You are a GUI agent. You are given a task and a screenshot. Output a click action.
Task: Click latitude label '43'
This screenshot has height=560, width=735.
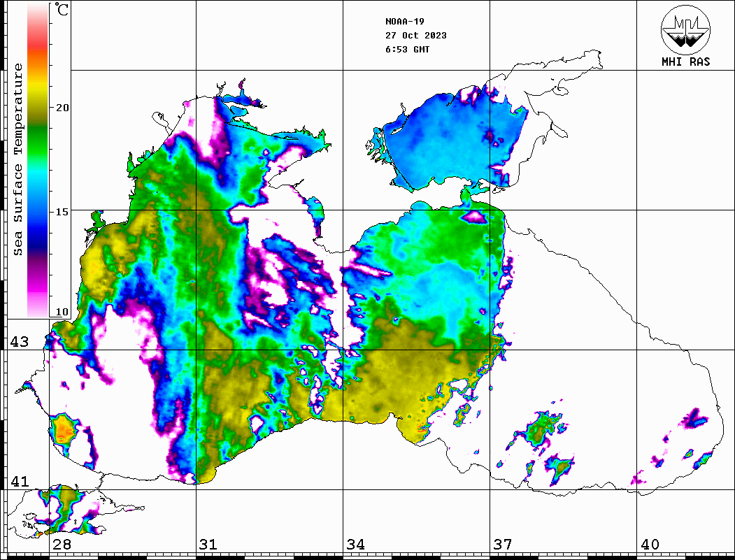click(x=20, y=342)
